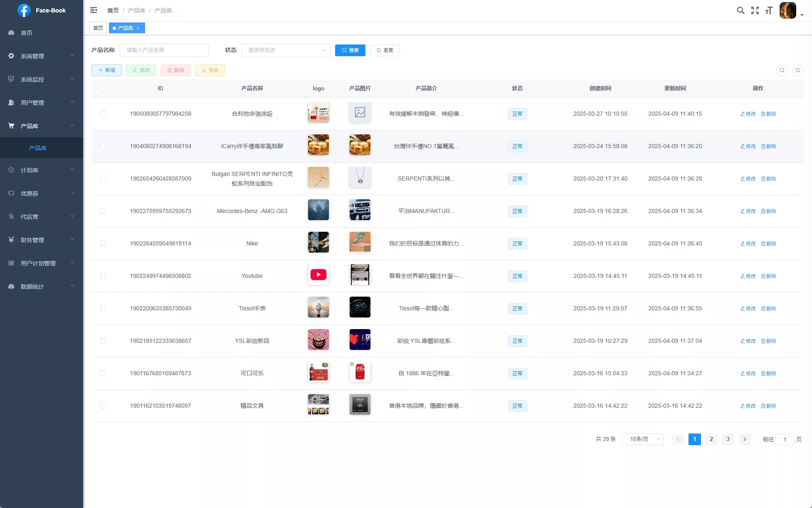
Task: Collapse sidebar with hamburger icon
Action: point(94,10)
